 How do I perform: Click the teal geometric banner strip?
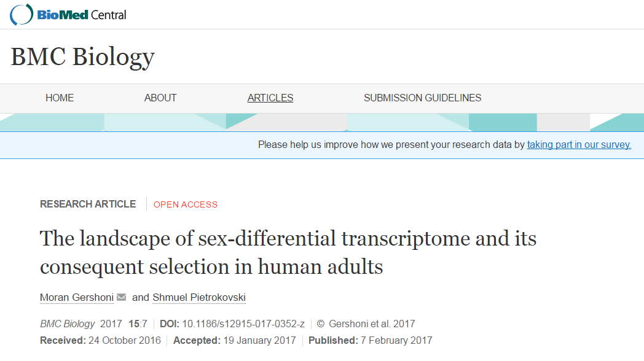point(322,122)
